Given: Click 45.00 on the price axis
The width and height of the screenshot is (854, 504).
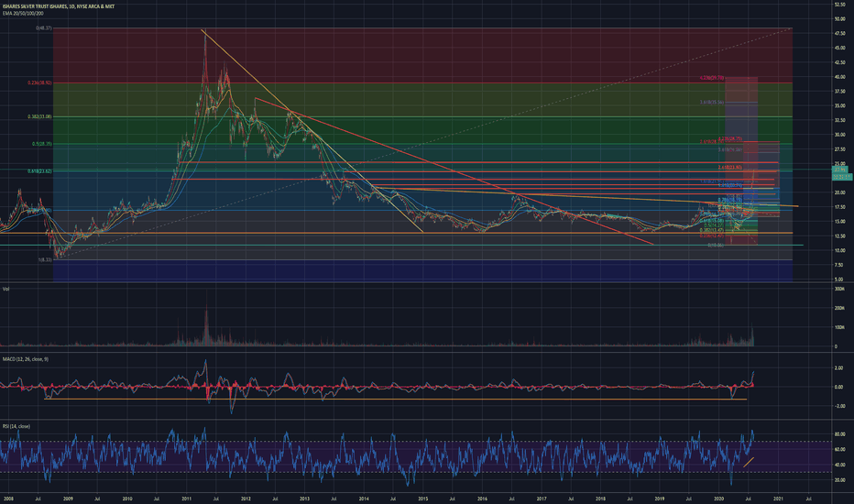Looking at the screenshot, I should pos(839,48).
